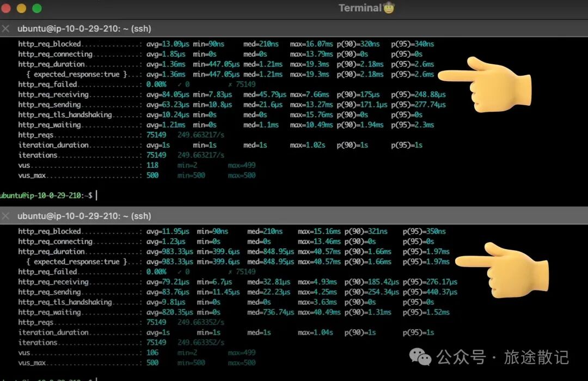Click the value max=15.76ms
The image size is (588, 381).
[311, 115]
